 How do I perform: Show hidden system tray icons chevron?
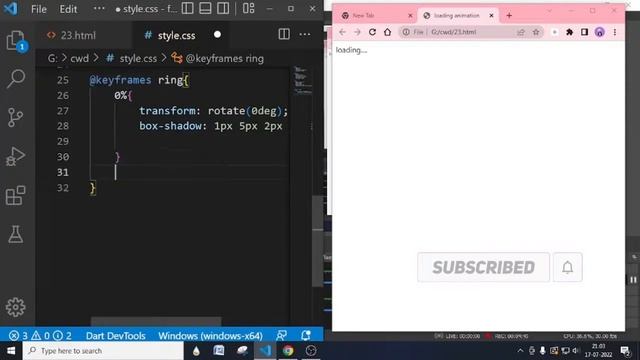pyautogui.click(x=520, y=351)
